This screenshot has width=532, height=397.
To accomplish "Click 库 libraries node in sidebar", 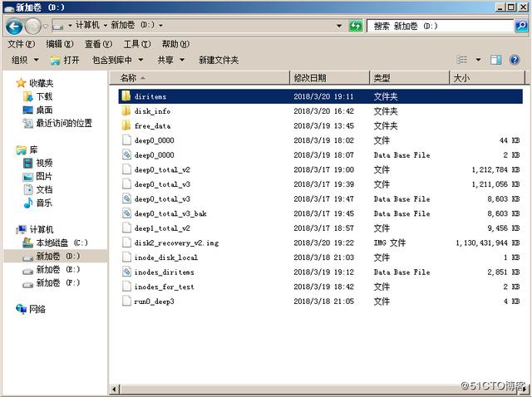I will pos(33,149).
